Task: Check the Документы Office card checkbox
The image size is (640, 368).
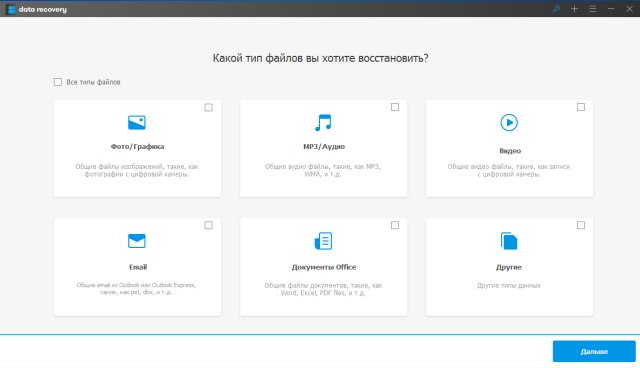Action: click(x=395, y=225)
